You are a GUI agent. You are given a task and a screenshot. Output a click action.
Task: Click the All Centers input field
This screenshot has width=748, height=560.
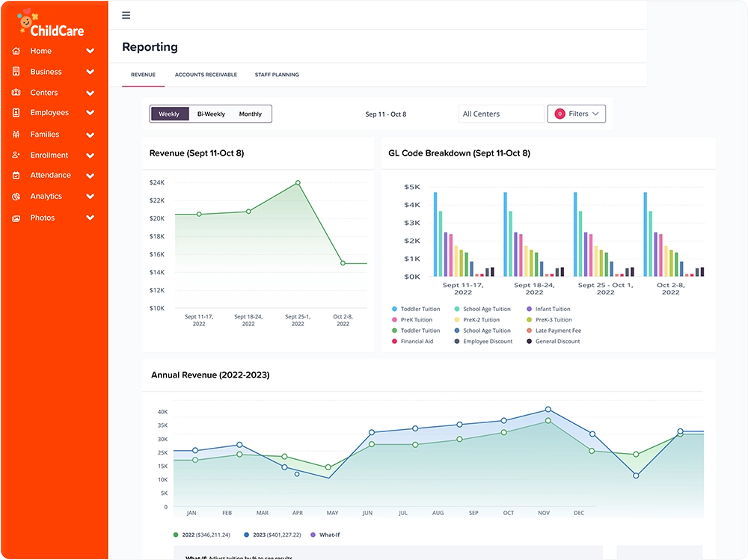500,114
